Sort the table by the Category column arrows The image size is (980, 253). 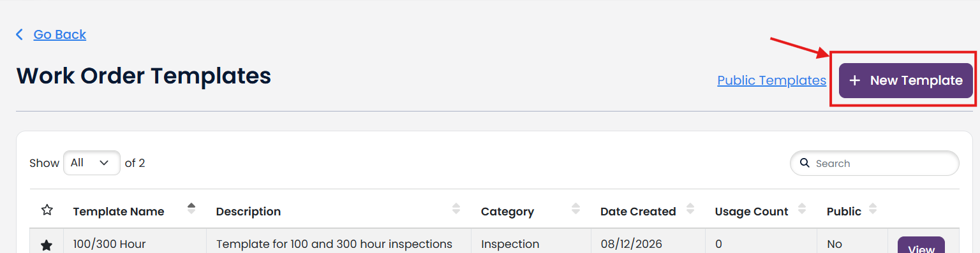click(576, 209)
